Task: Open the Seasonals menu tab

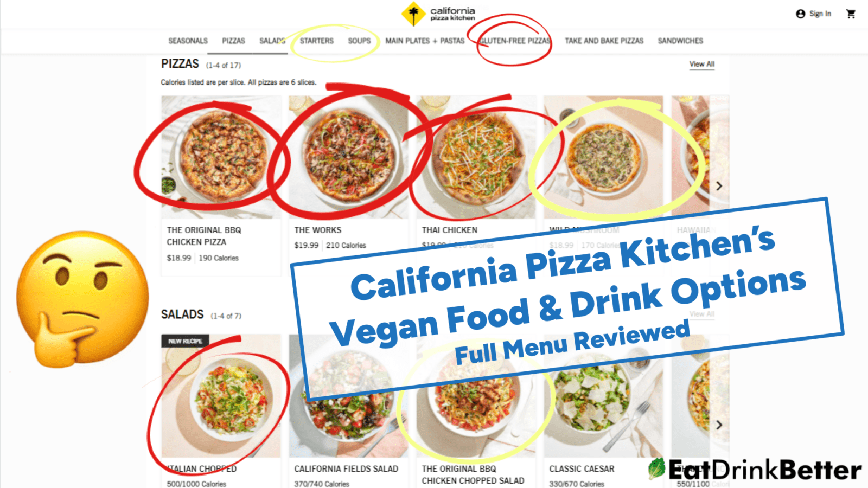Action: [x=188, y=41]
